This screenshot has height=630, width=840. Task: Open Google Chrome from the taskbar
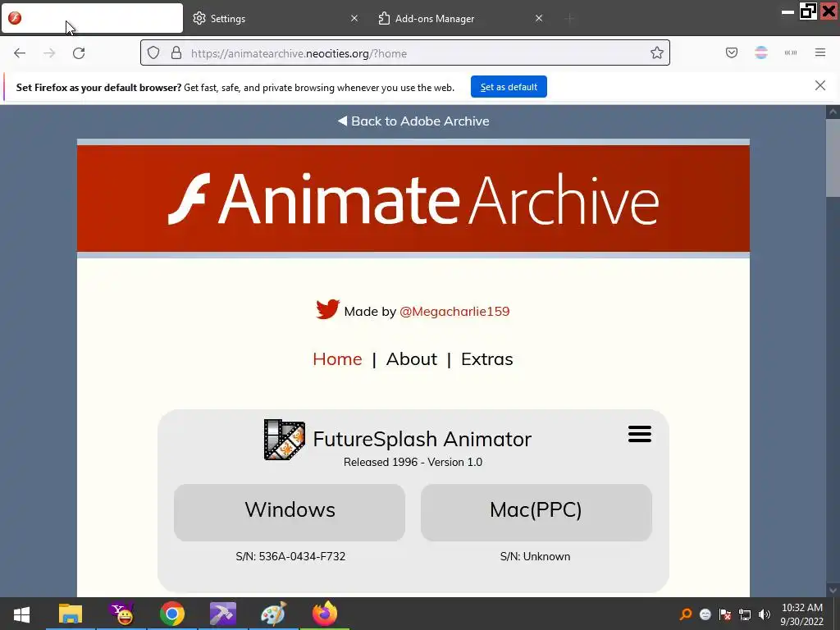172,614
